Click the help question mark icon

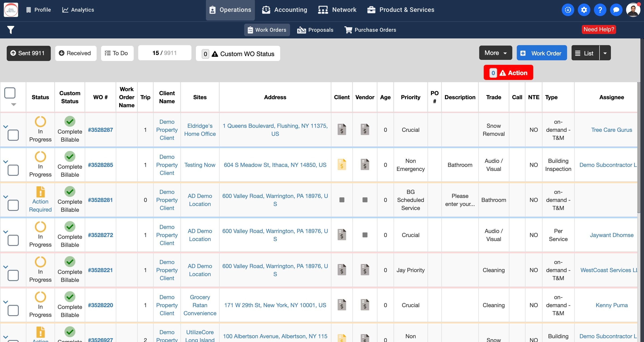click(x=600, y=10)
